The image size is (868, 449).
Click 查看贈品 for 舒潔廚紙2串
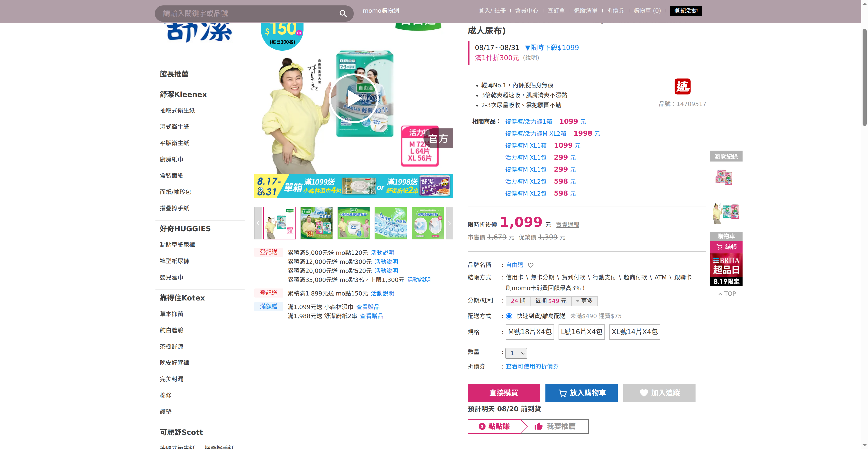(371, 316)
